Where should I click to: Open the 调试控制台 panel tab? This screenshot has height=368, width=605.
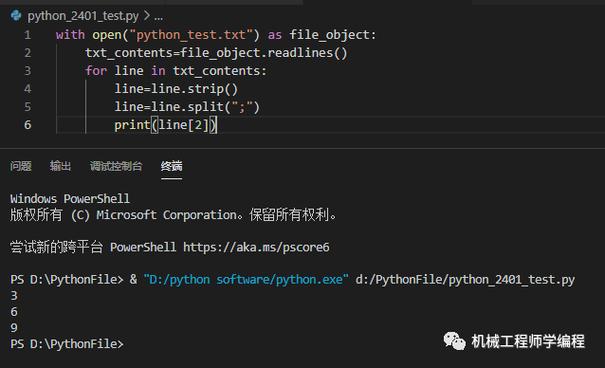click(116, 166)
